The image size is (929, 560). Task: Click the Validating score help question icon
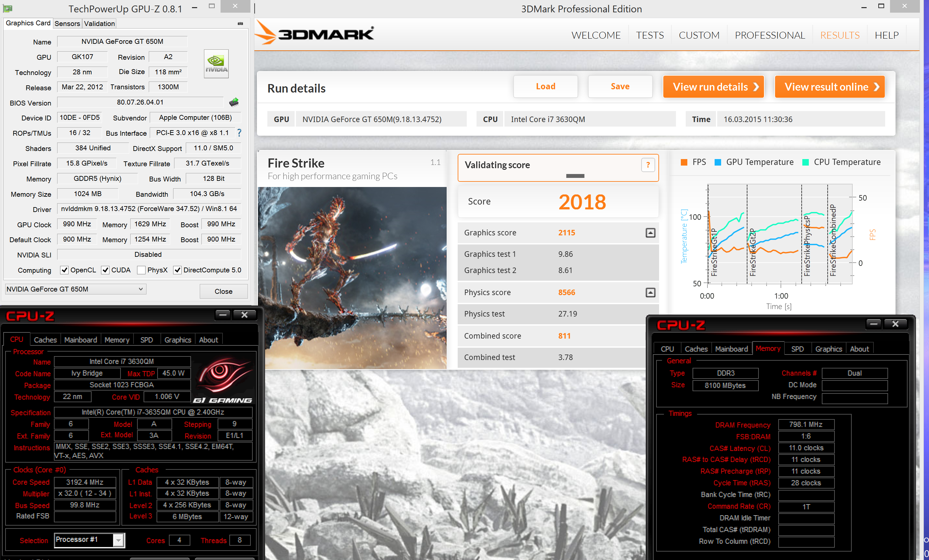(648, 165)
